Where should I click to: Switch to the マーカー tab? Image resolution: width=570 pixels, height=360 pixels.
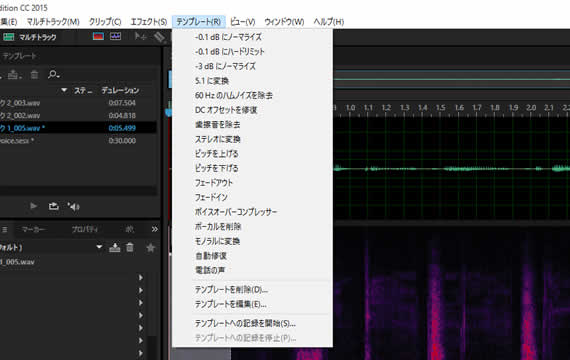[33, 229]
